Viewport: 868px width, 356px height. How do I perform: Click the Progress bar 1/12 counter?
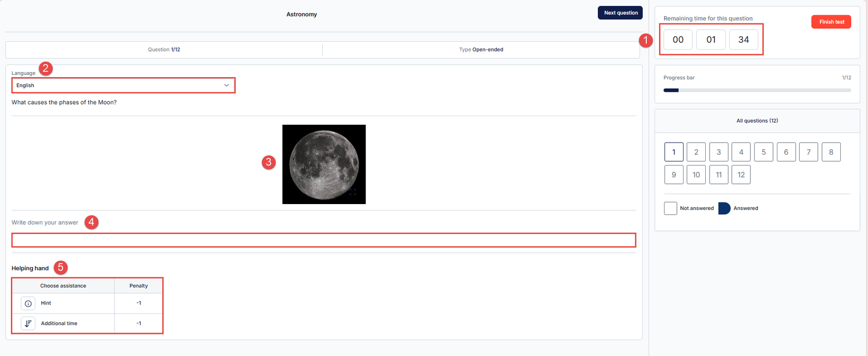(x=846, y=78)
